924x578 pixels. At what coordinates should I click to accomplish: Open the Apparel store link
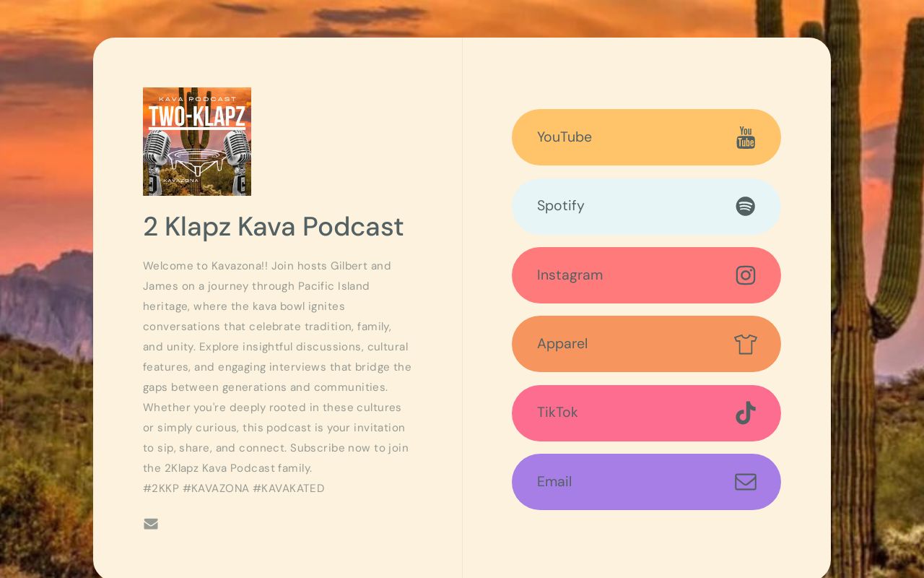[x=646, y=344]
